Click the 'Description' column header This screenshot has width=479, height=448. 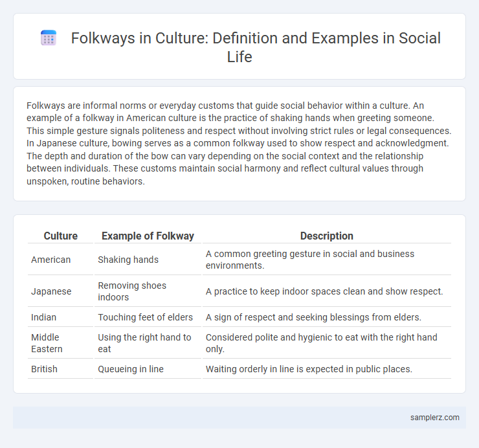(x=327, y=236)
